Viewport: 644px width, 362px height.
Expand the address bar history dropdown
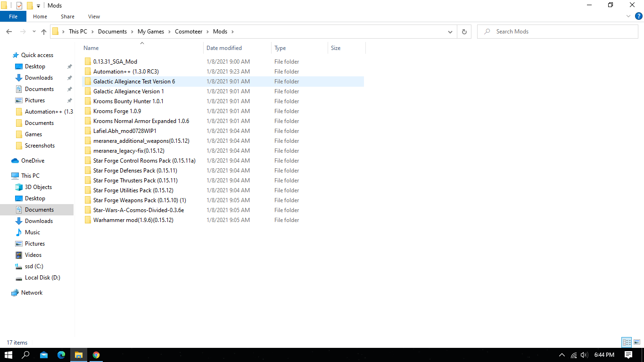point(450,32)
